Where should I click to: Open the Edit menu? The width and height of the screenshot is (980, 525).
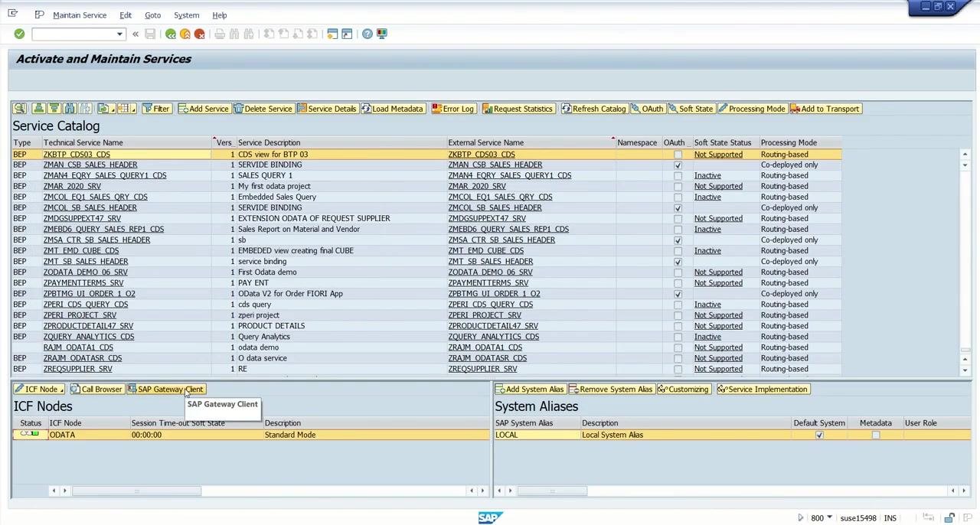point(125,15)
